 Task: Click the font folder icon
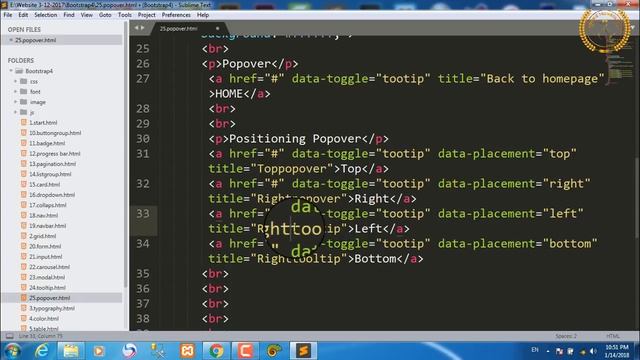pos(24,91)
